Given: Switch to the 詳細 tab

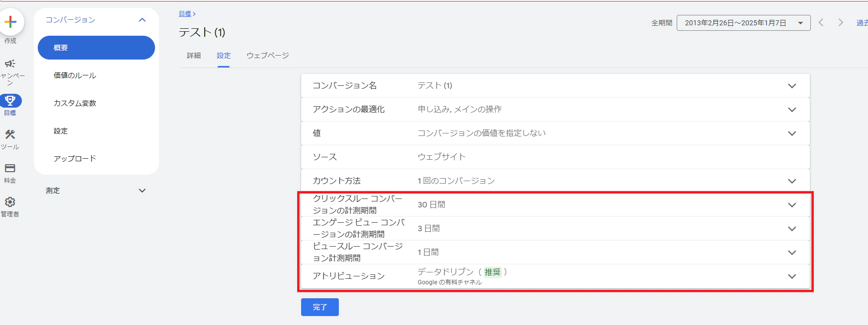Looking at the screenshot, I should pyautogui.click(x=194, y=56).
